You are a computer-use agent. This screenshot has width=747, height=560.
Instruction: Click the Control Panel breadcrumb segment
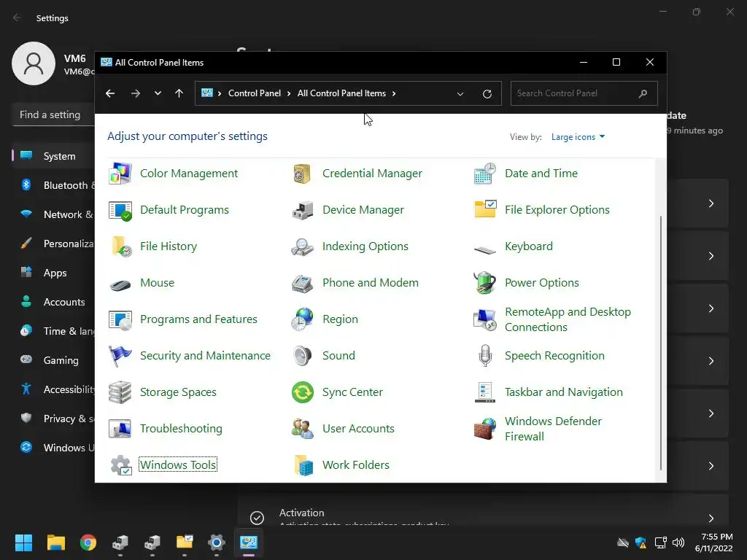[x=255, y=93]
